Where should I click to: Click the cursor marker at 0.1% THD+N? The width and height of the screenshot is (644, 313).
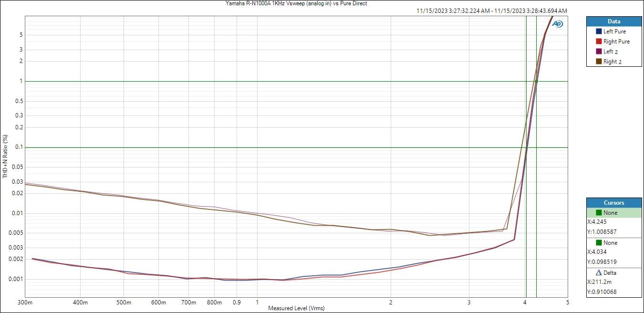tap(526, 148)
